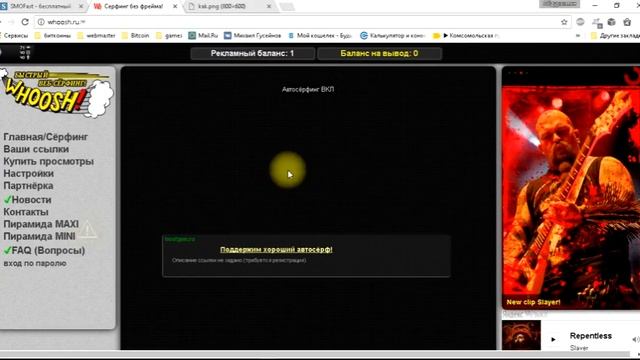Open Настройки in the sidebar
Screen dimensions: 640x360
pyautogui.click(x=29, y=174)
